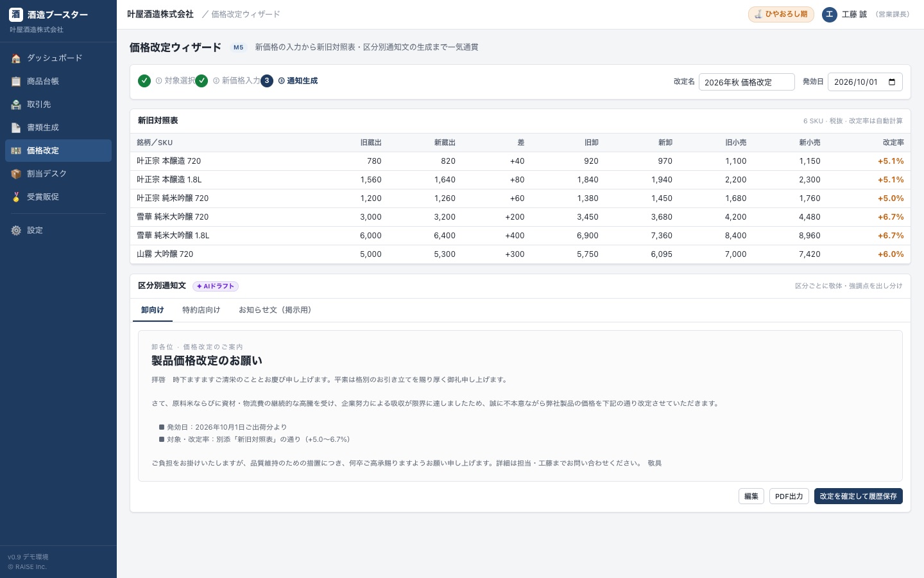924x578 pixels.
Task: Click the 取引先 sidebar icon
Action: [x=16, y=105]
